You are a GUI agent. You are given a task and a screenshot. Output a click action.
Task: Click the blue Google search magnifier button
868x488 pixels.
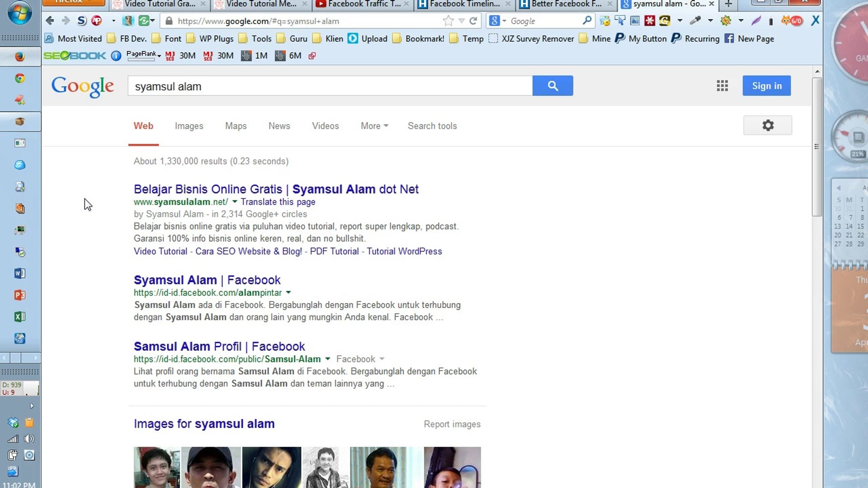coord(552,86)
